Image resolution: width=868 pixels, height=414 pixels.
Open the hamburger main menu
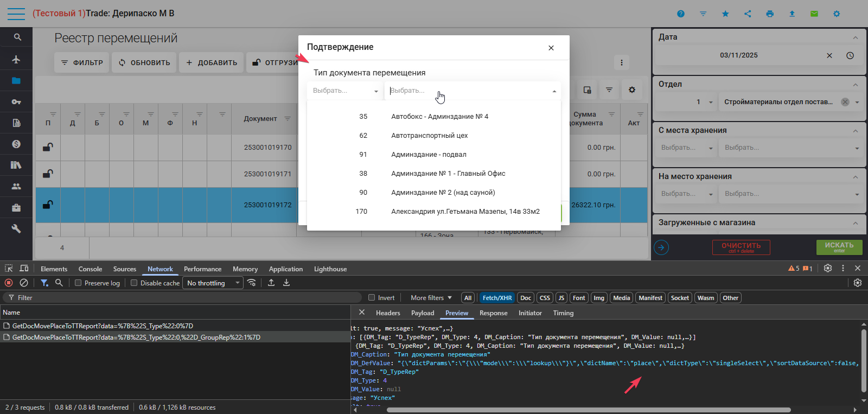(x=16, y=14)
